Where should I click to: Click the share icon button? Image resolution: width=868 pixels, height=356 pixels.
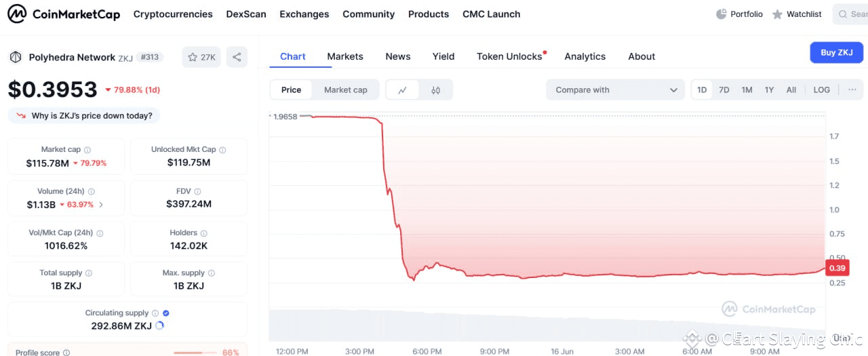[x=237, y=58]
